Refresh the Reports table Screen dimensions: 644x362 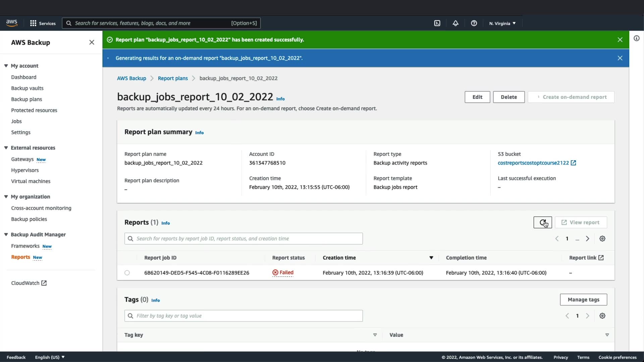(542, 222)
